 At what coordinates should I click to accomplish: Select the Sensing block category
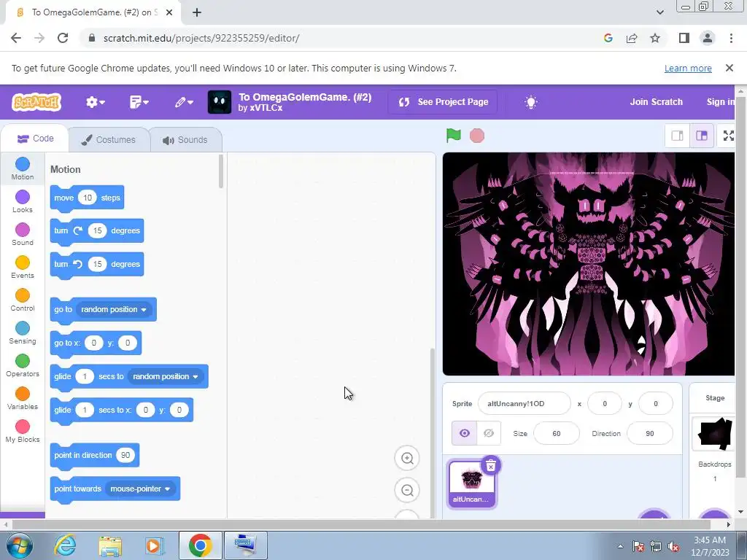tap(23, 332)
